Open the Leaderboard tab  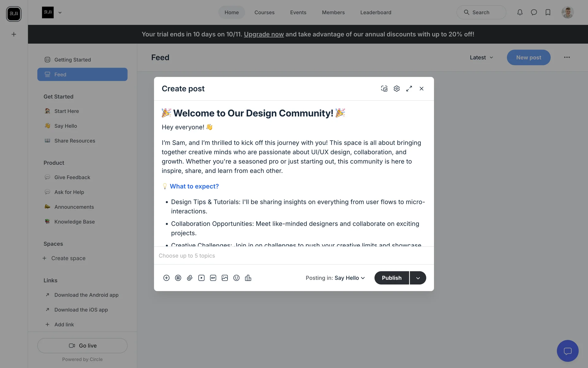pyautogui.click(x=375, y=12)
